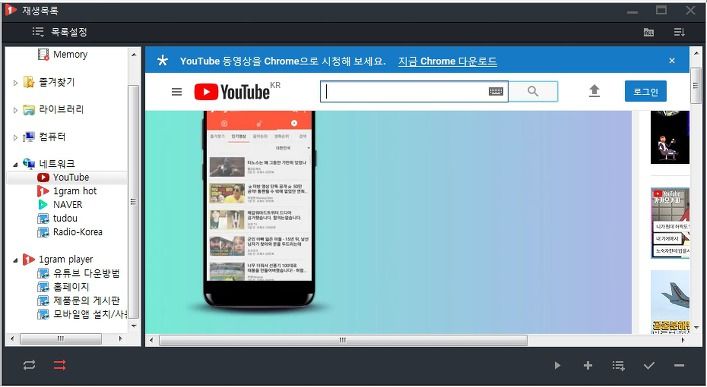Click the sort list icon in the top toolbar
This screenshot has width=707, height=387.
click(x=679, y=32)
